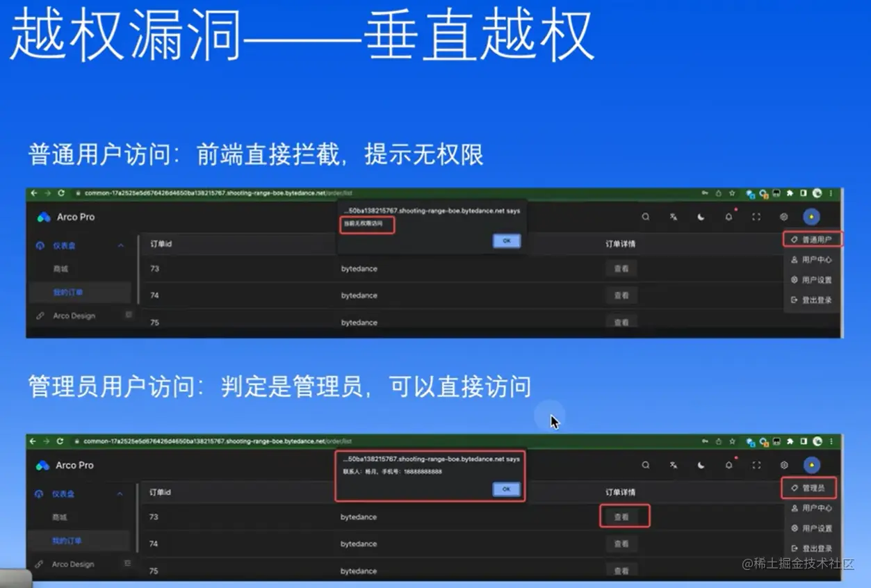Click the key password icon in 普通用户 browser
This screenshot has width=871, height=588.
click(x=705, y=193)
